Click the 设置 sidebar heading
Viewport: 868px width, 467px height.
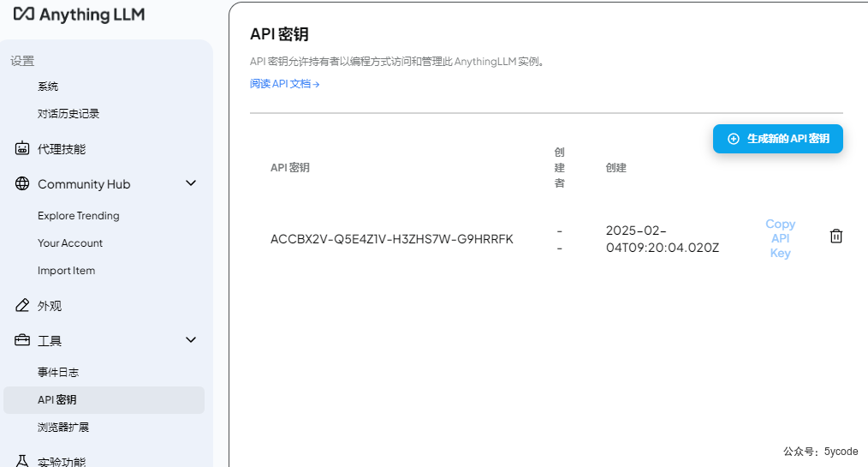click(22, 61)
